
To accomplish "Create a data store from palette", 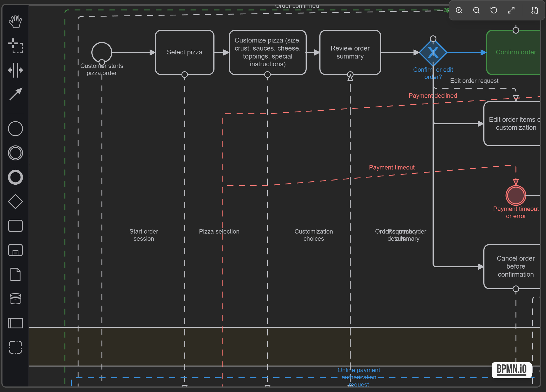I will 15,299.
